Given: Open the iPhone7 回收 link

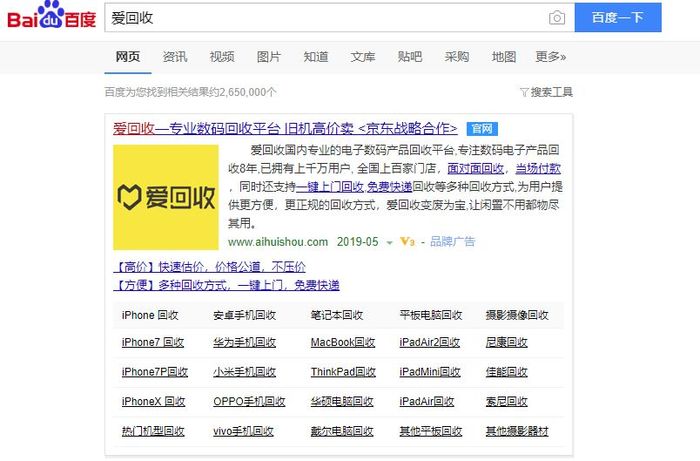Looking at the screenshot, I should [x=153, y=342].
